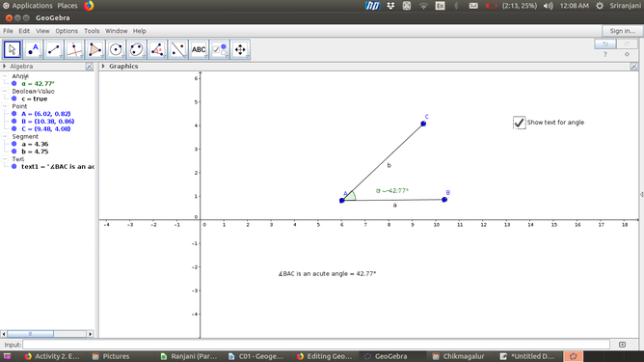Toggle visibility of angle α = 42.77°

pyautogui.click(x=13, y=84)
